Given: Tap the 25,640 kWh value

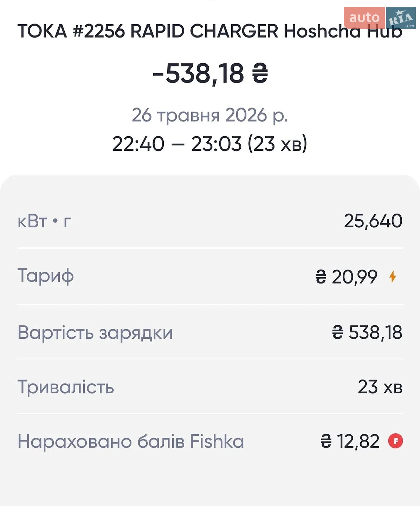Looking at the screenshot, I should pos(373,221).
